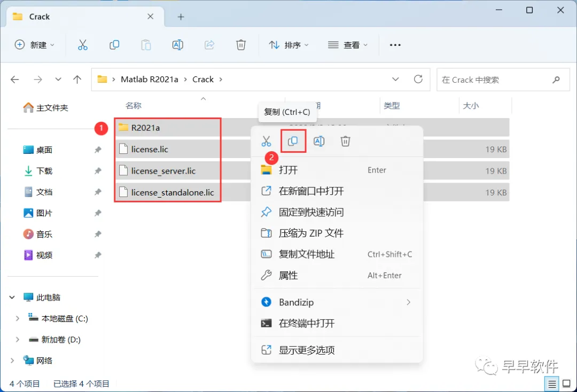Open a new tab with plus button
577x392 pixels.
tap(181, 17)
